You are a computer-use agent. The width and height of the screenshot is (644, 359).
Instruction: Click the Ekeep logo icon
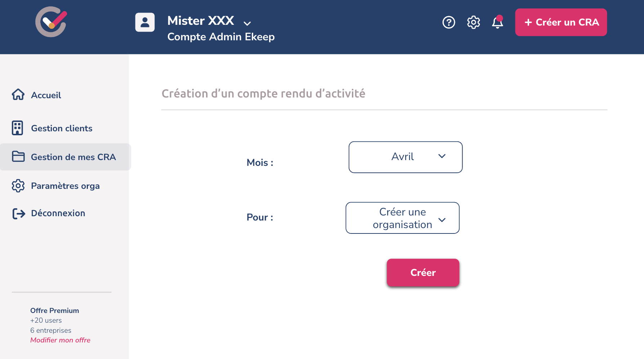tap(51, 22)
